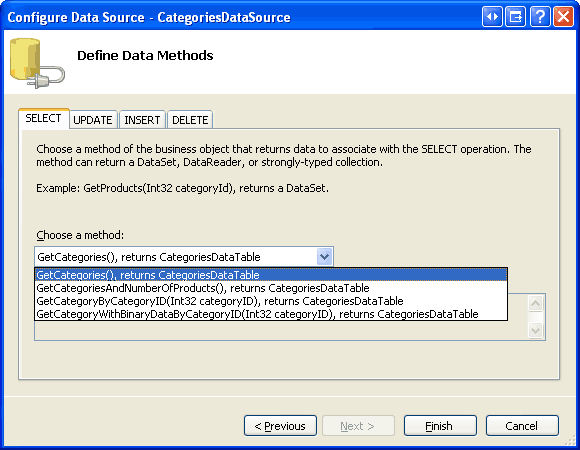The width and height of the screenshot is (580, 450).
Task: Click the Define Data Methods heading
Action: coord(145,55)
